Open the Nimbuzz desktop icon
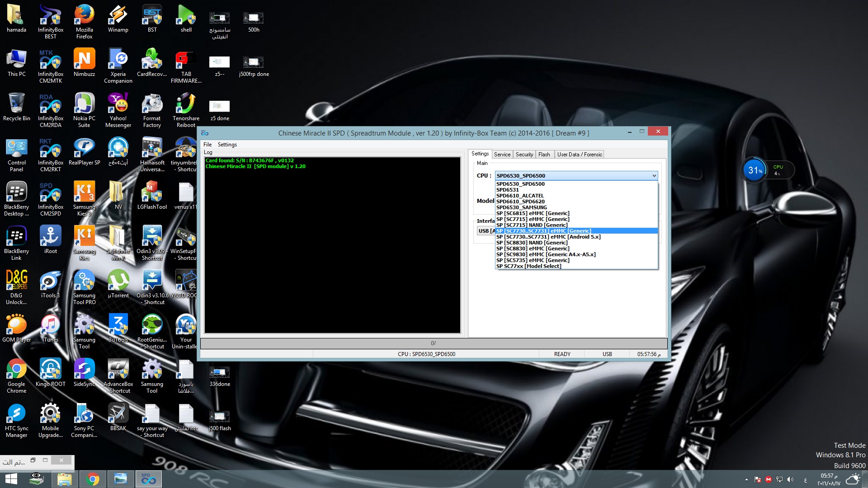 (x=85, y=62)
